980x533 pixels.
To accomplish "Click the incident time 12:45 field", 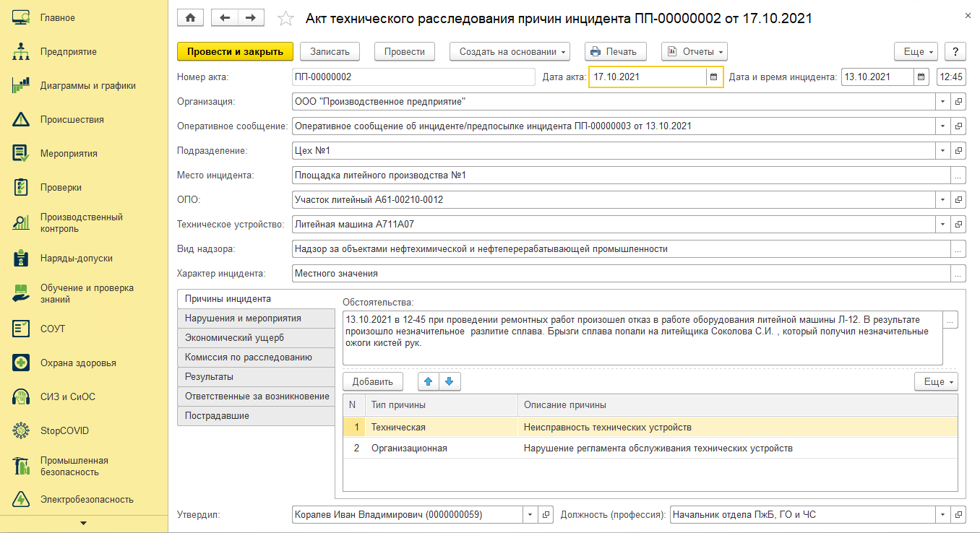I will pos(950,77).
